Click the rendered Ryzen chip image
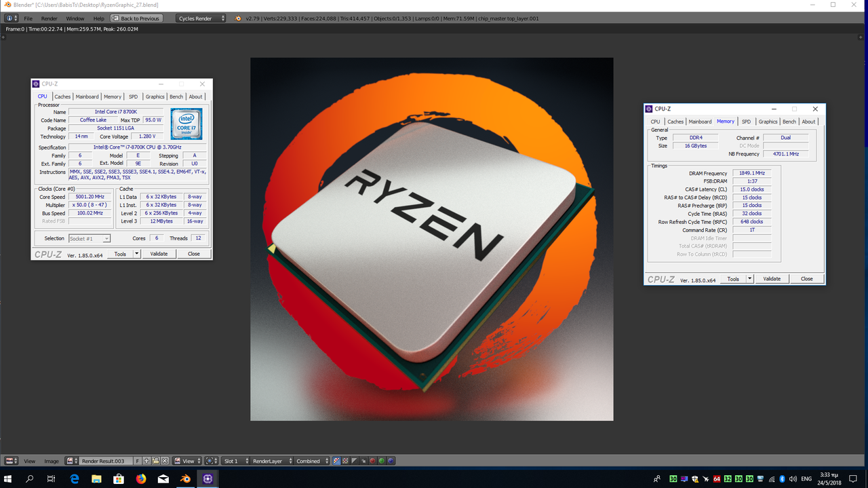This screenshot has width=868, height=488. [432, 239]
